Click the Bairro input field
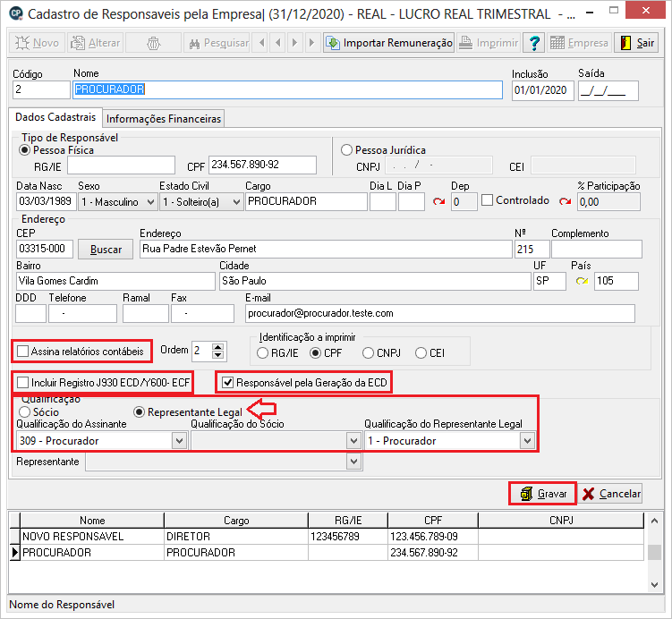Image resolution: width=672 pixels, height=619 pixels. click(x=115, y=282)
